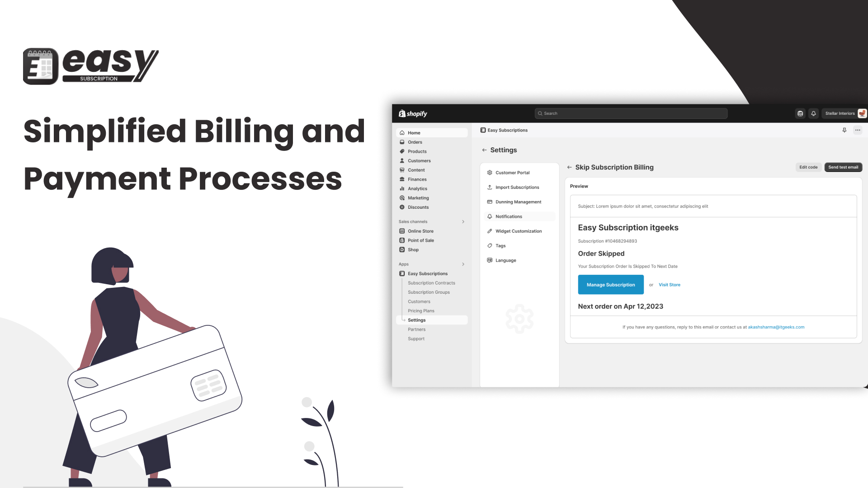Click the Easy Subscriptions app menu item
Viewport: 868px width, 488px height.
tap(427, 273)
